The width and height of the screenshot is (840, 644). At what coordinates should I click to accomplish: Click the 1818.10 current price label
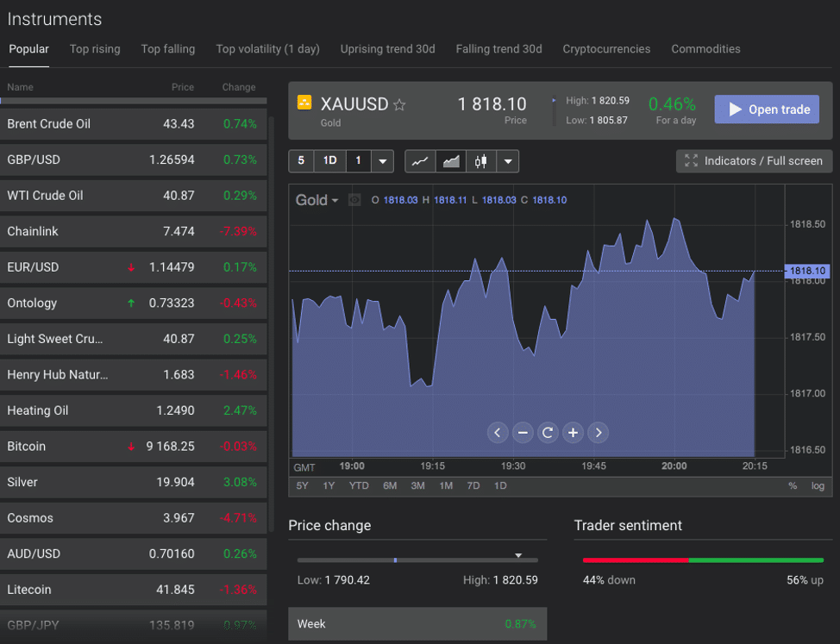[806, 271]
